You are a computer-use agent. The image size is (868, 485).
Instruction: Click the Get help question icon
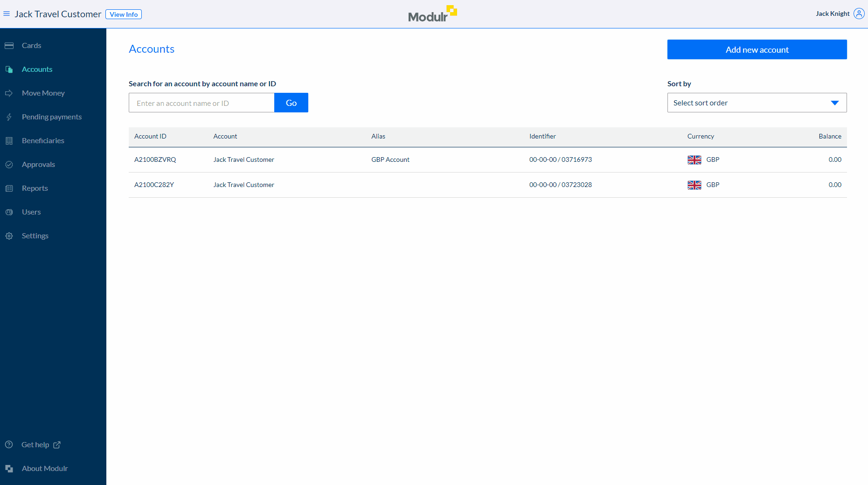9,445
